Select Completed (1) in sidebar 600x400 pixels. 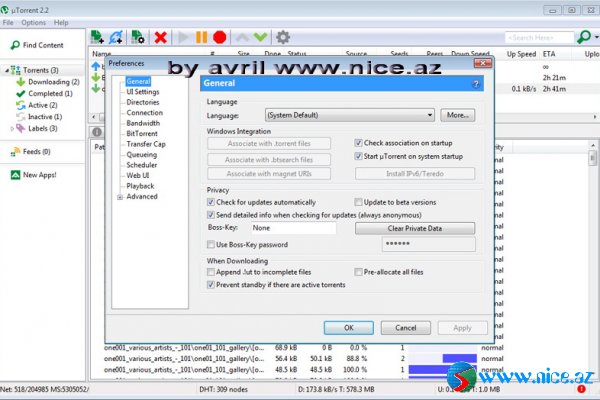coord(44,93)
